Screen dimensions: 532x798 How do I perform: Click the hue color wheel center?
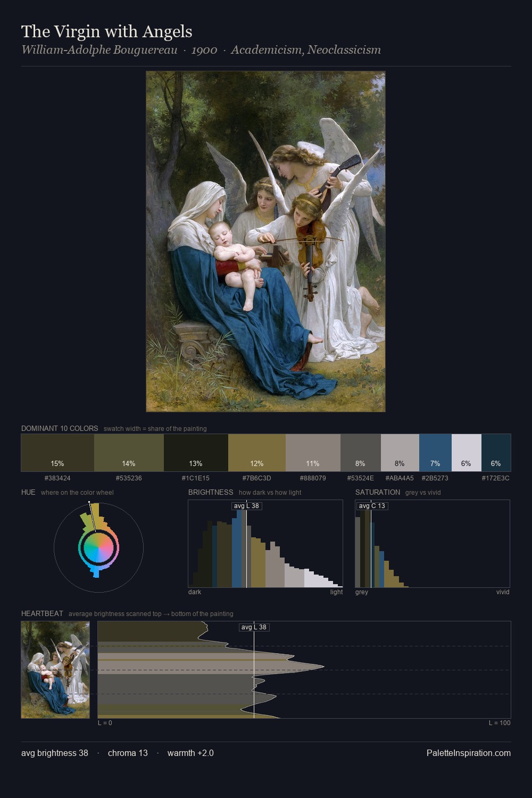[x=98, y=547]
